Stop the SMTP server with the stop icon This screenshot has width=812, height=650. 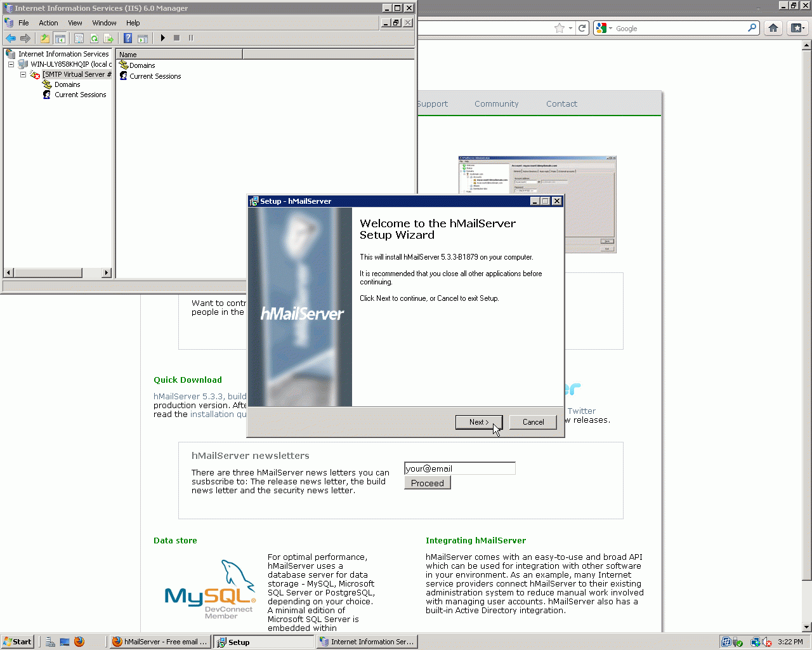tap(177, 38)
